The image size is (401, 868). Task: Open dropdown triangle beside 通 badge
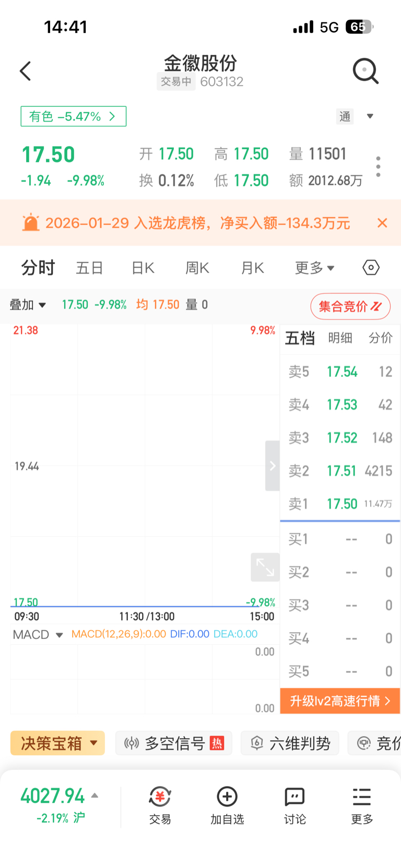pos(370,116)
